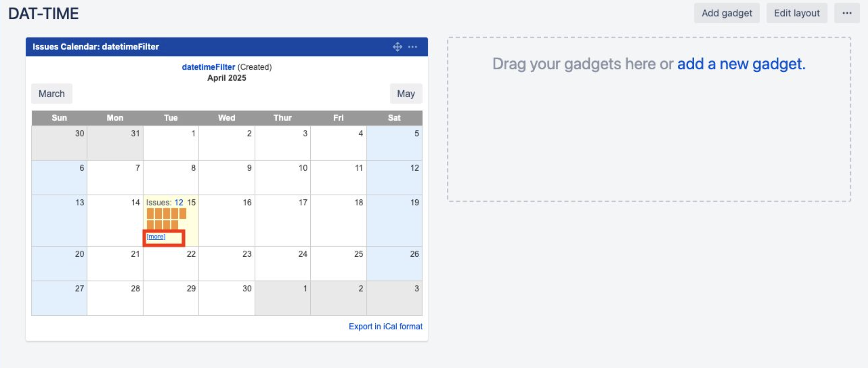Expand hidden issues via the [more] link
The height and width of the screenshot is (368, 868).
coord(156,236)
